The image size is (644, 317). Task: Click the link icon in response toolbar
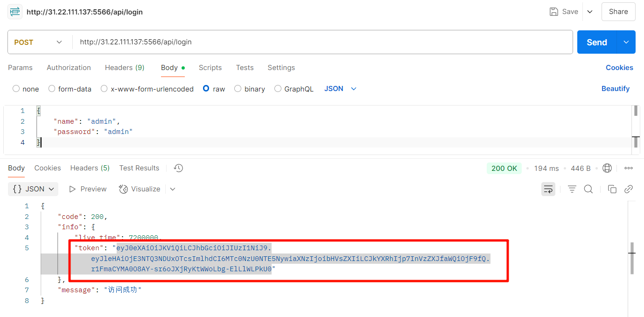pos(628,189)
